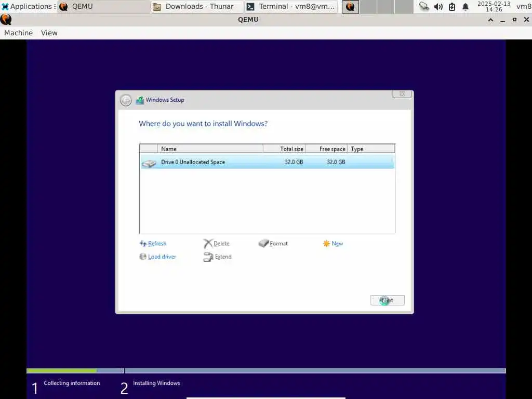Click the back arrow in Windows Setup
This screenshot has width=532, height=399.
click(126, 100)
